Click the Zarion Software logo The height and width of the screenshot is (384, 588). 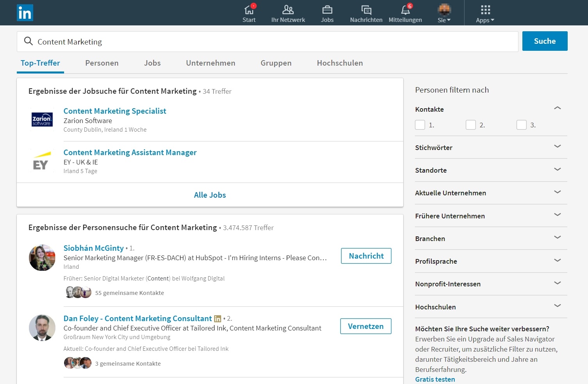(x=42, y=119)
